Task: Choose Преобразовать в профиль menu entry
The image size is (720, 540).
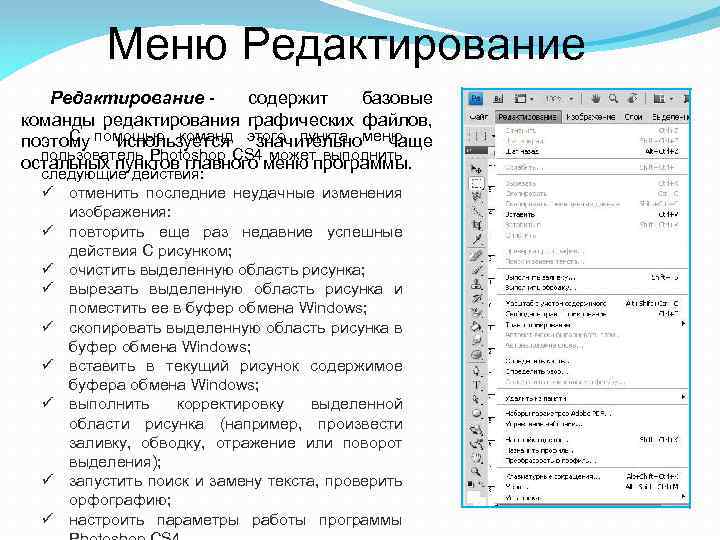Action: click(592, 460)
